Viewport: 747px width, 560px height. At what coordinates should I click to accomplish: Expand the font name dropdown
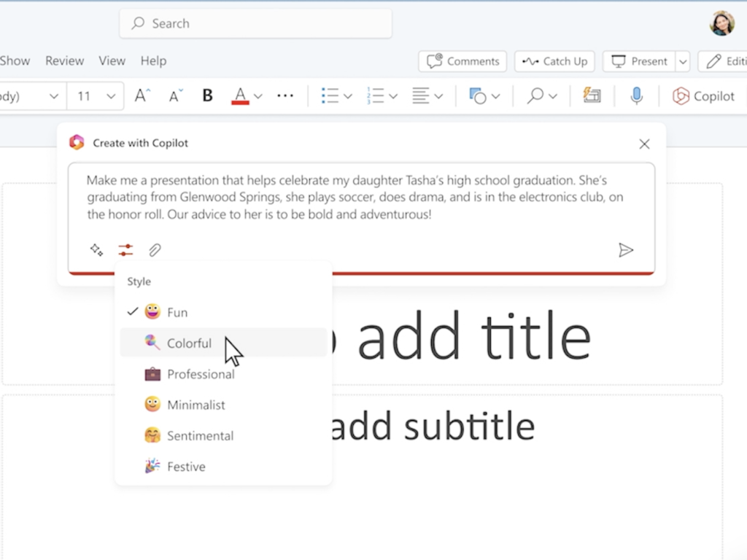tap(54, 96)
